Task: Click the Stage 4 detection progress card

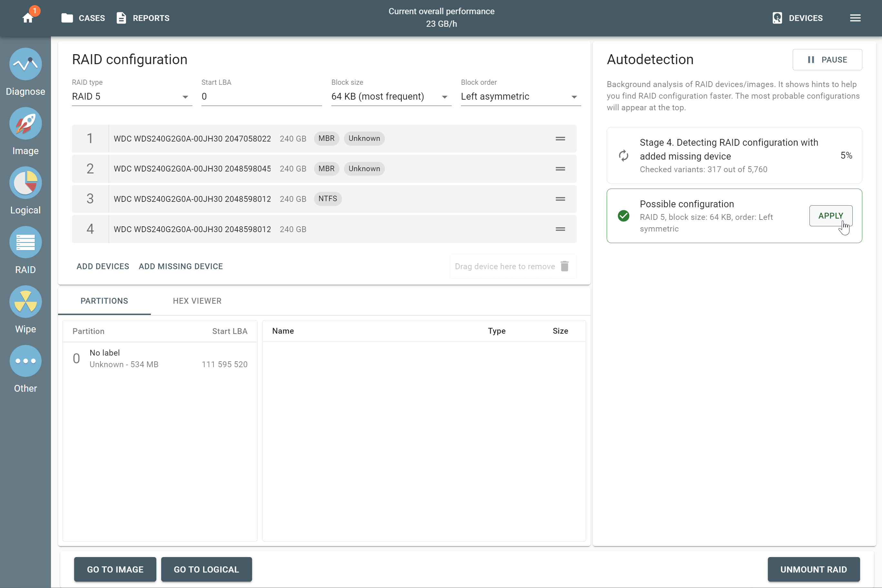Action: tap(734, 155)
